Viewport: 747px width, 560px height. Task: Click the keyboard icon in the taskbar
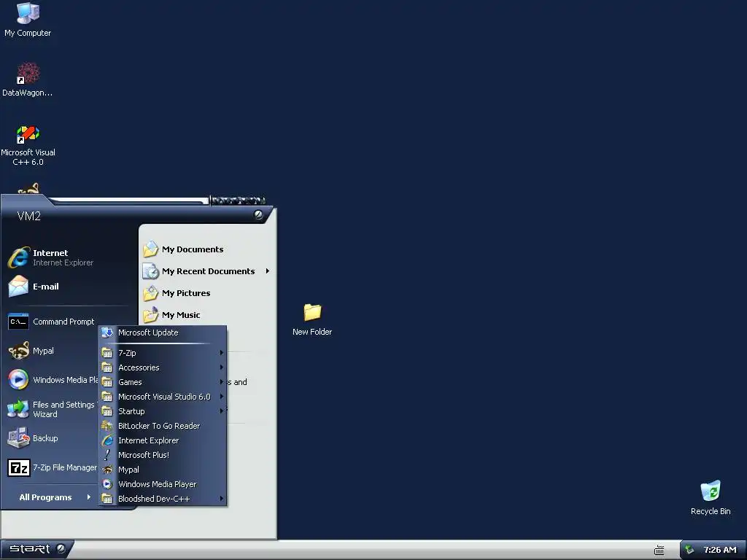[x=659, y=550]
